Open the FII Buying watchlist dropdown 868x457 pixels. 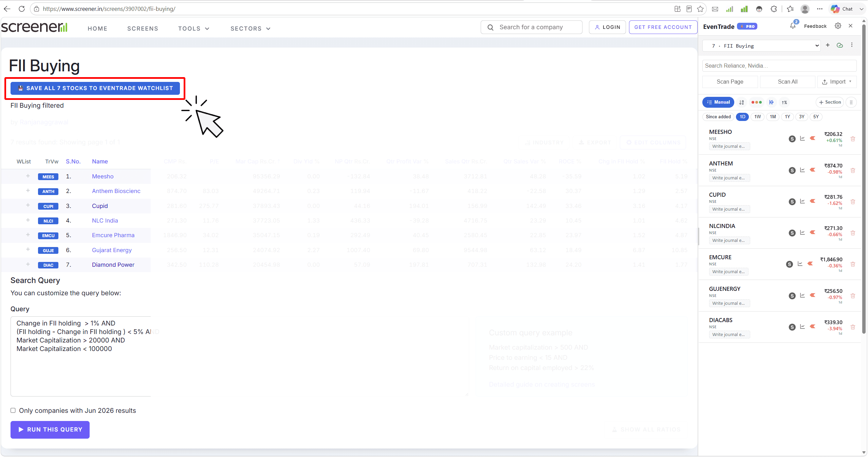pos(761,46)
